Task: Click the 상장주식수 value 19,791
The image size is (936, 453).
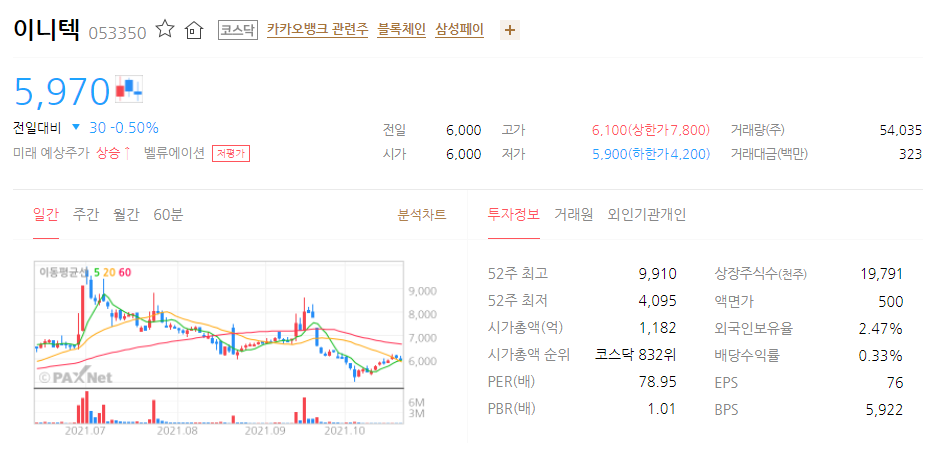Action: pos(882,274)
